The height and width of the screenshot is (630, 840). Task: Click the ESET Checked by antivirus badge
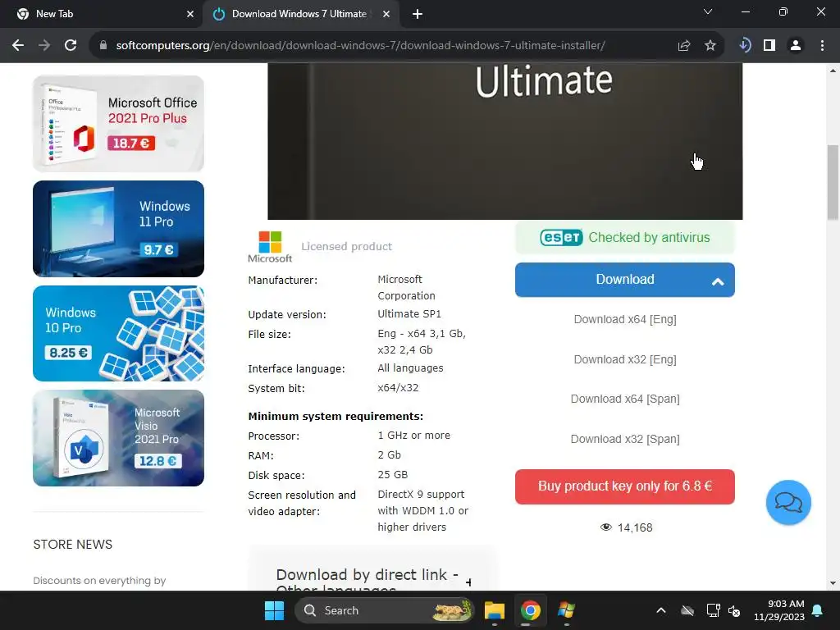(624, 237)
